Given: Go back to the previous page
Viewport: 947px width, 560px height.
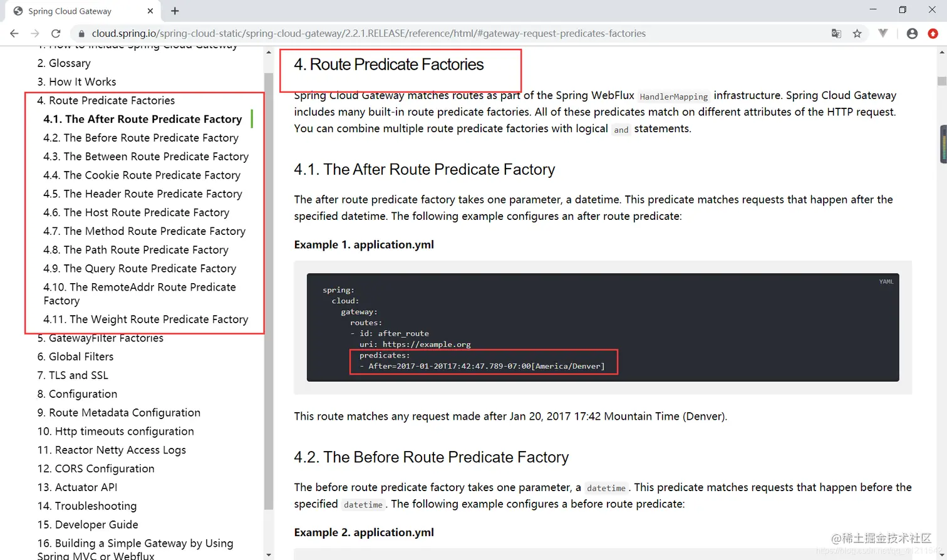Looking at the screenshot, I should point(14,33).
